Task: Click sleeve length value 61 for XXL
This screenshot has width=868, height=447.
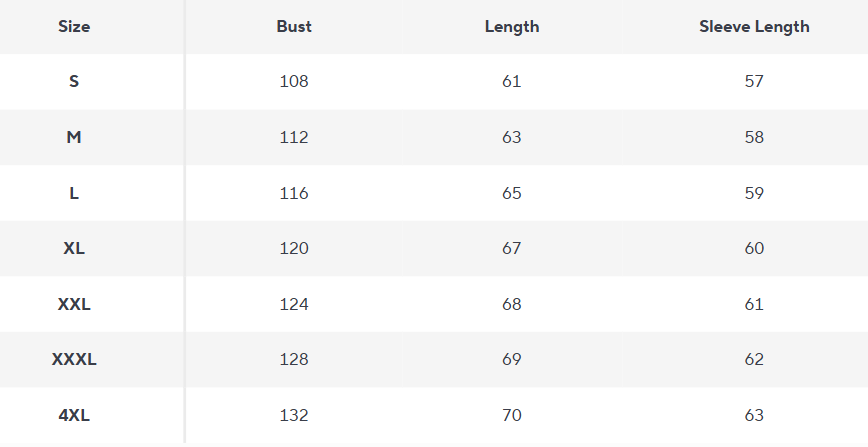Action: coord(754,304)
